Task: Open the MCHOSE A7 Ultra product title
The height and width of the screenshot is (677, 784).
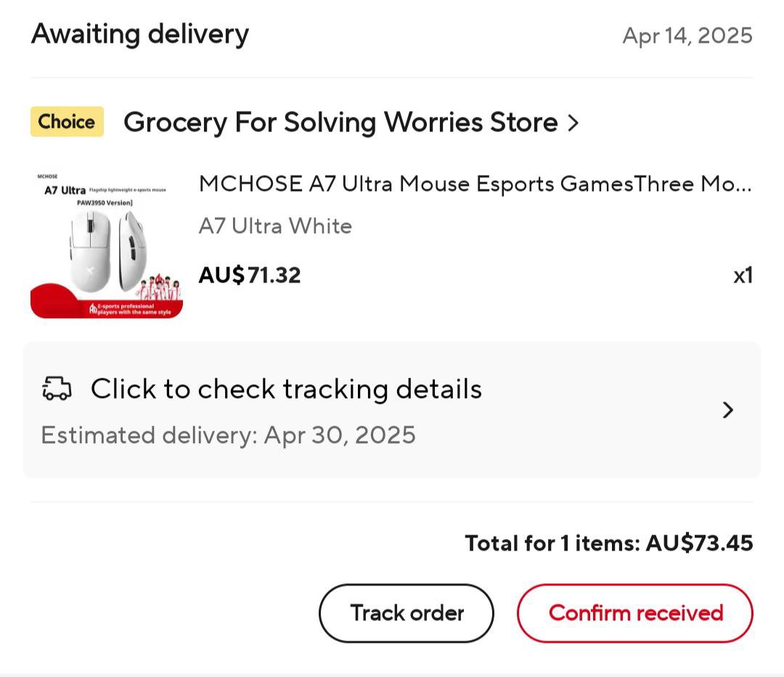Action: click(475, 185)
